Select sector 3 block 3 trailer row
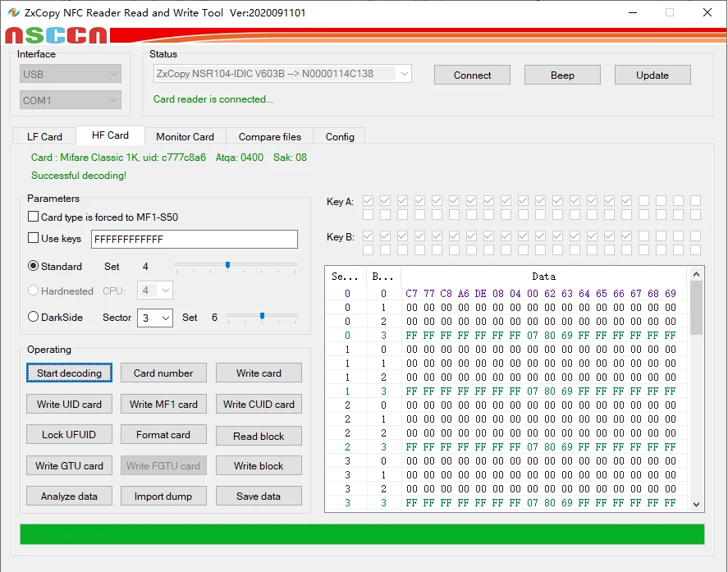This screenshot has height=572, width=728. pos(507,502)
